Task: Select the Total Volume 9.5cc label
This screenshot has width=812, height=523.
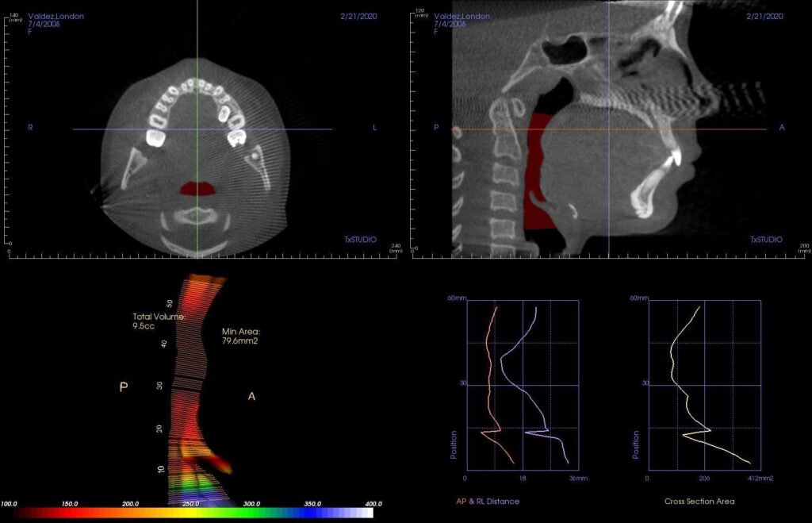Action: 159,321
